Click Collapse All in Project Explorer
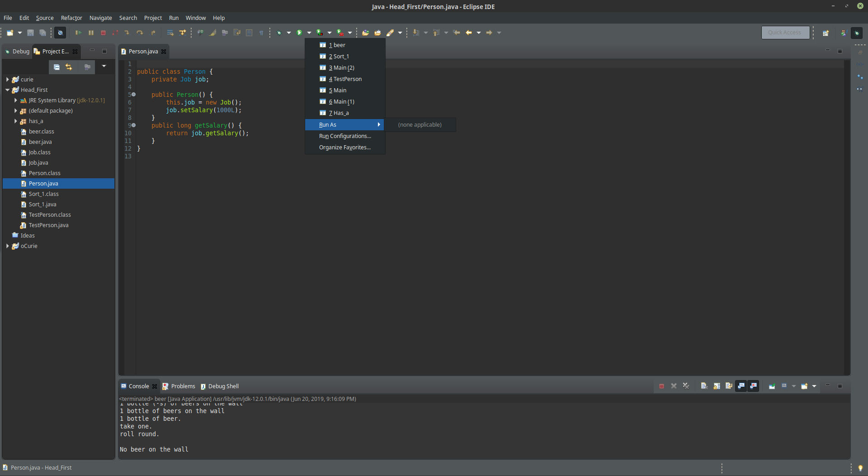The width and height of the screenshot is (868, 476). click(57, 67)
